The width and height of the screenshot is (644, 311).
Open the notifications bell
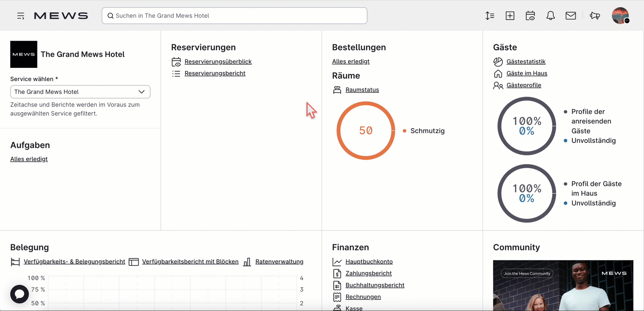click(551, 16)
